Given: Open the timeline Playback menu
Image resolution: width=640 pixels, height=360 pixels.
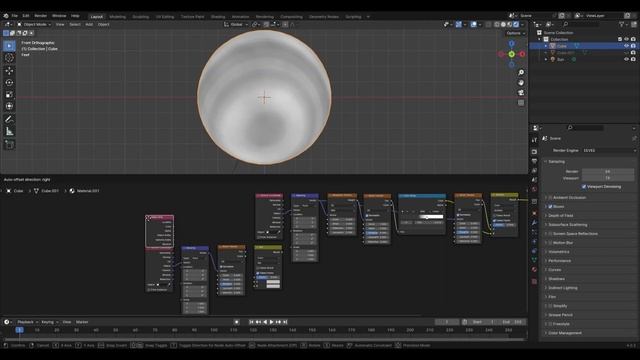Looking at the screenshot, I should click(27, 322).
